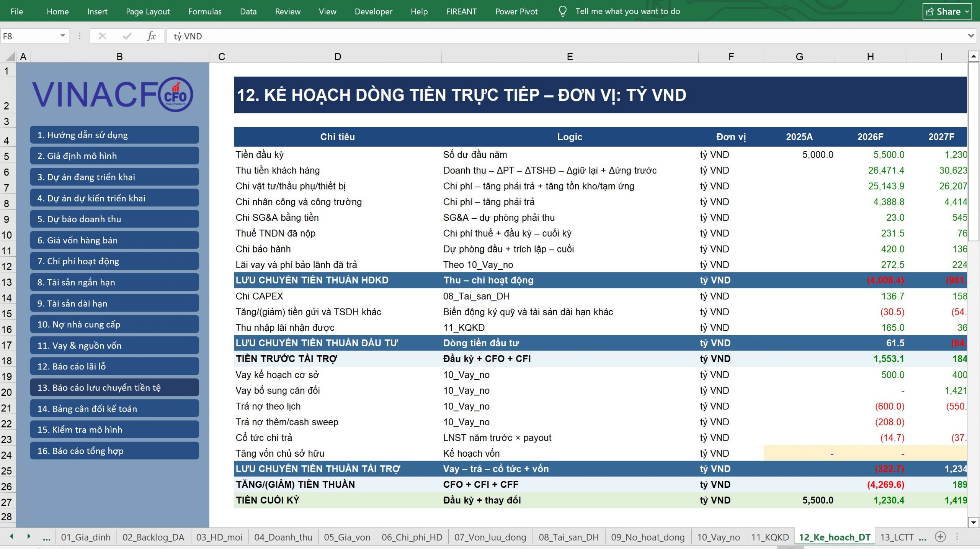Click the Tell me what you want search box
This screenshot has width=980, height=549.
coord(627,11)
